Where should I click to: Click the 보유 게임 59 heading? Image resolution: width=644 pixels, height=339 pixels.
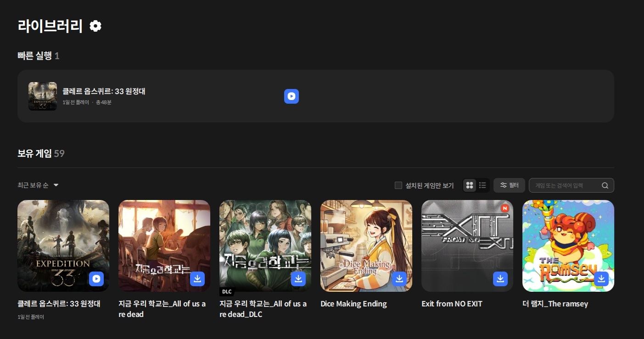[41, 153]
